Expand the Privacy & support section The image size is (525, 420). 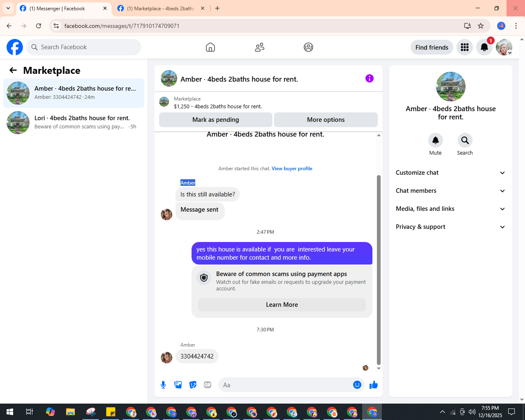click(450, 227)
